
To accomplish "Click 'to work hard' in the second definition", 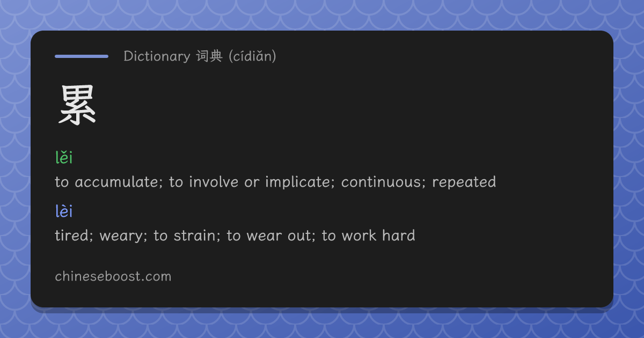I will [x=368, y=236].
